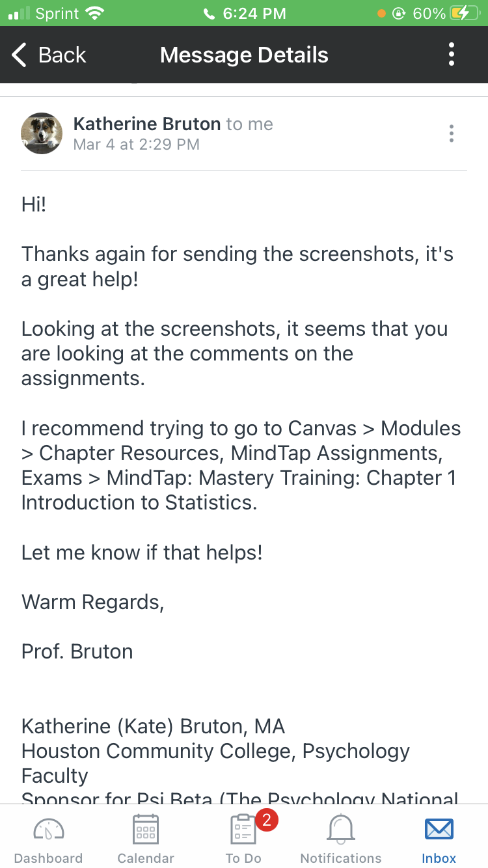Switch to the Dashboard tab label
Screen dimensions: 488x868
48,858
